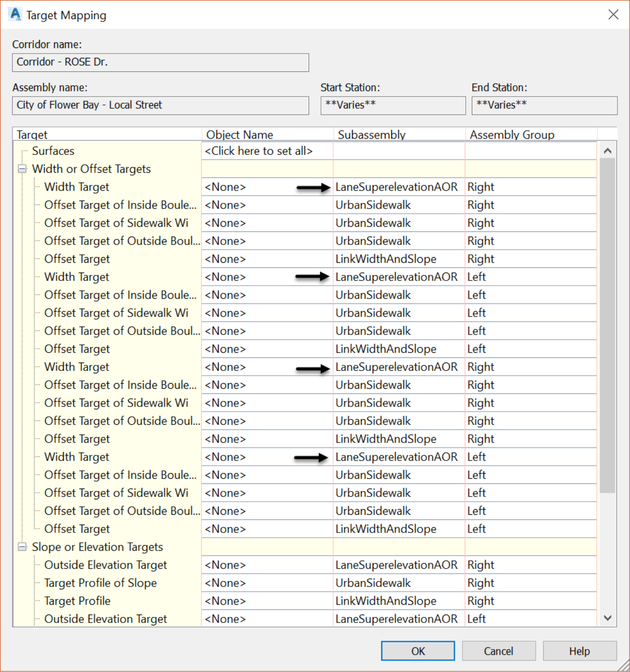Image resolution: width=630 pixels, height=672 pixels.
Task: Click the Autodesk icon in the title bar
Action: (x=15, y=14)
